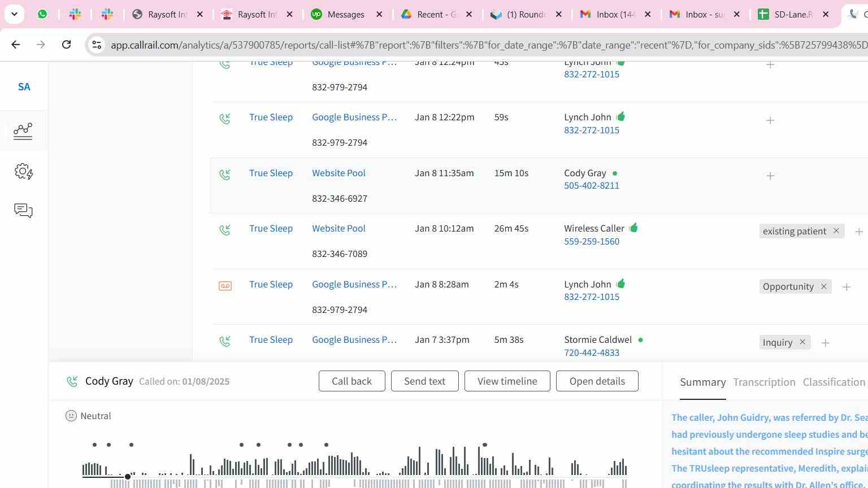Remove the existing patient tag
Viewport: 868px width, 488px height.
click(836, 231)
